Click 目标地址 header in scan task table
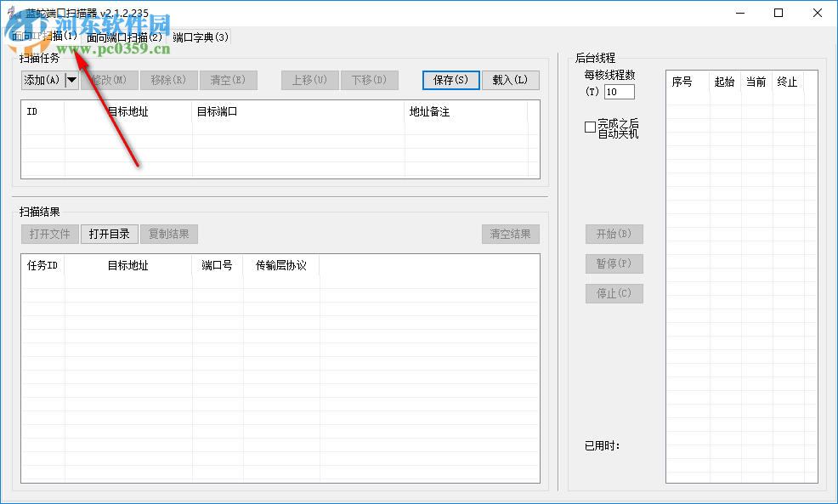 pyautogui.click(x=128, y=111)
